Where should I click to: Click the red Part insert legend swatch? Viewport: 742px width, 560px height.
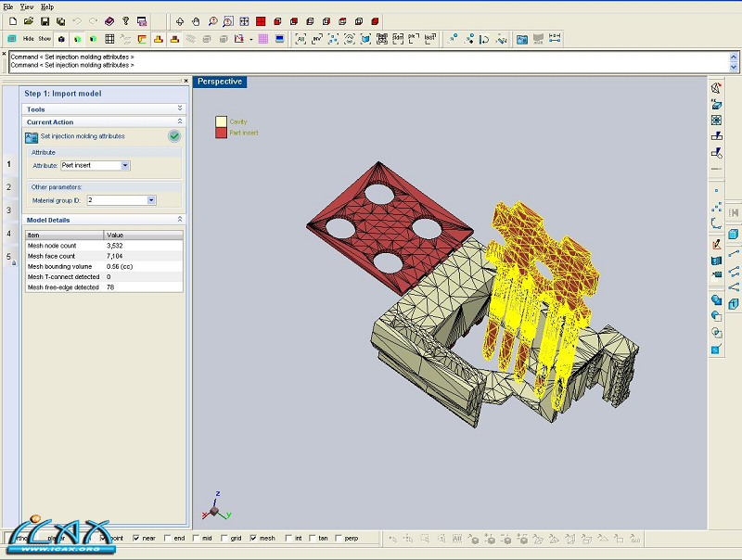pyautogui.click(x=221, y=133)
